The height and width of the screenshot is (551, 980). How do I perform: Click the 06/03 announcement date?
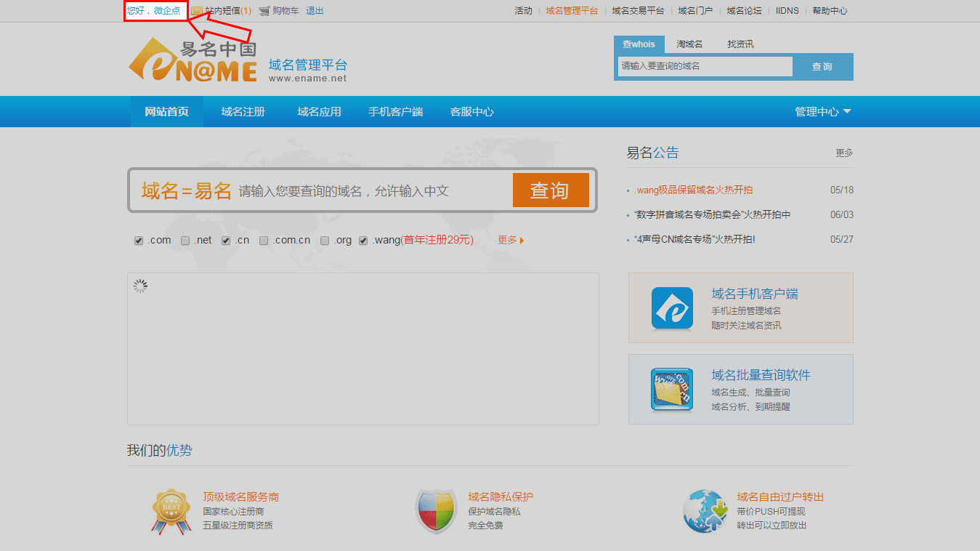(x=842, y=215)
